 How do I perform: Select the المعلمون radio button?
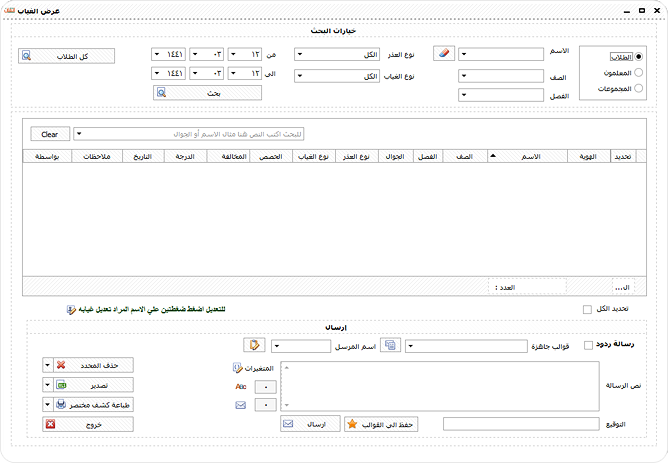click(638, 72)
